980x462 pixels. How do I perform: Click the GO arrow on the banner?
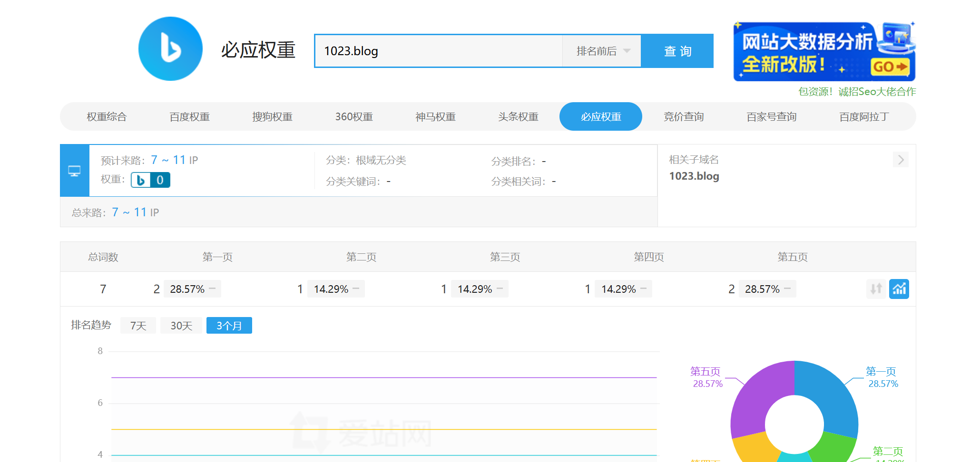tap(890, 67)
